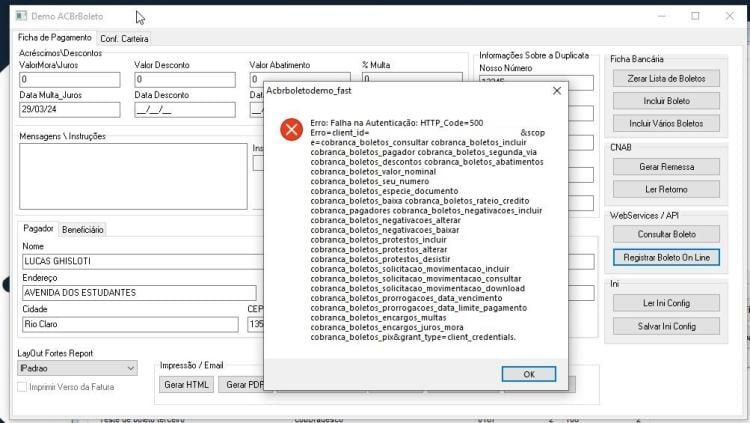Switch to the Conf. Carteira tab

click(124, 39)
